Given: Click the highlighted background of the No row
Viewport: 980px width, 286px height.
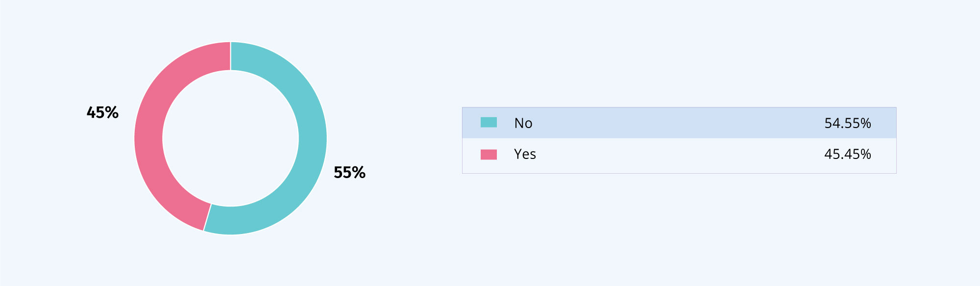Looking at the screenshot, I should tap(679, 123).
